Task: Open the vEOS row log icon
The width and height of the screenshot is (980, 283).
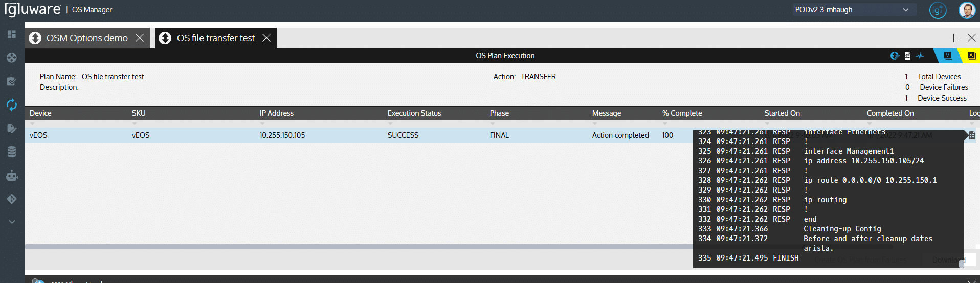Action: click(x=972, y=135)
